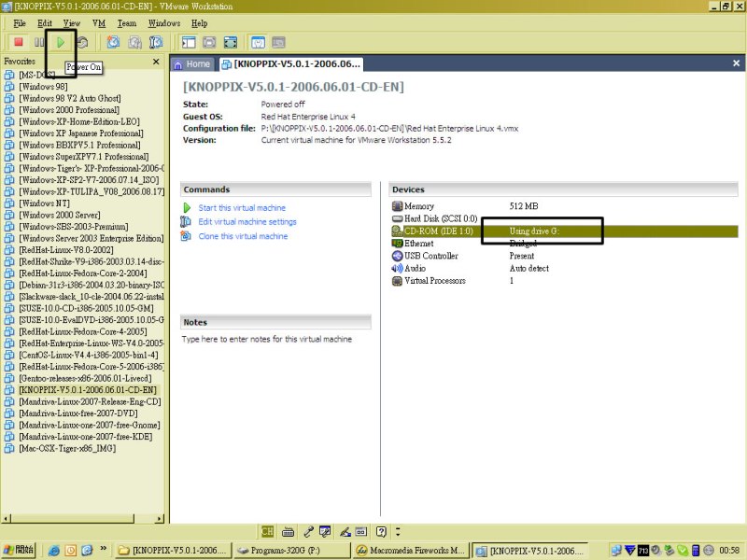
Task: Open the Windows Start button
Action: 19,550
